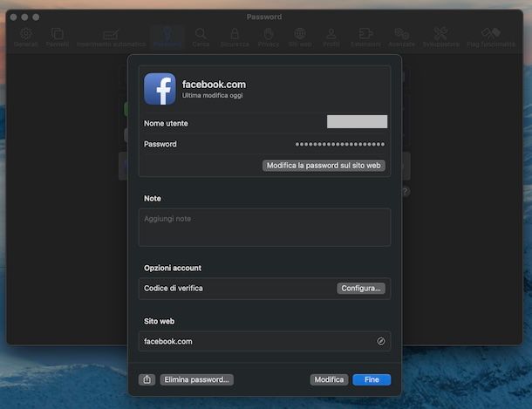Switch to the Flag funzionalità tab
Image resolution: width=532 pixels, height=409 pixels.
click(491, 37)
